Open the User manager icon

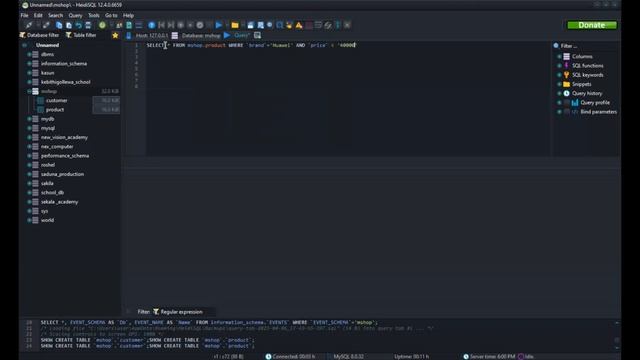click(x=119, y=25)
